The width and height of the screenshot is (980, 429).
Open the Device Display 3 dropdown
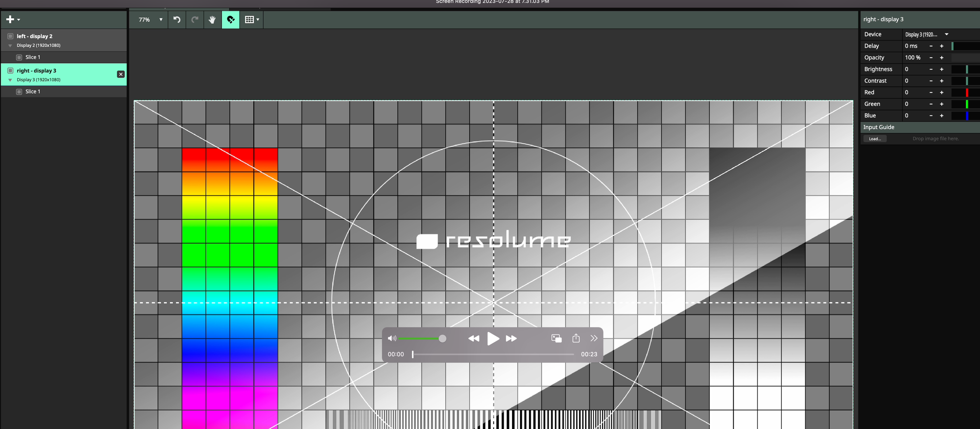click(x=927, y=34)
